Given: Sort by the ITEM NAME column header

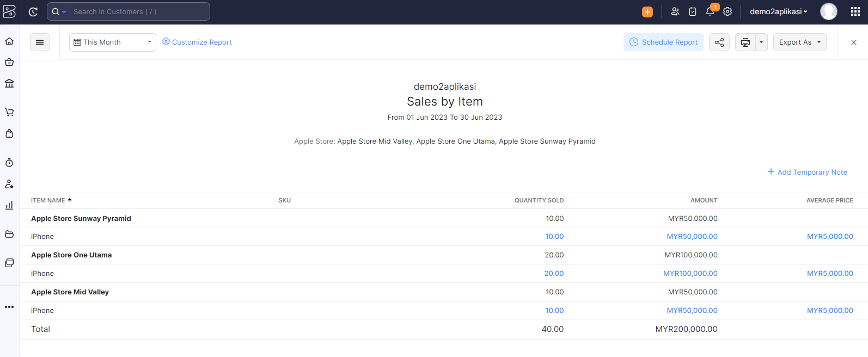Looking at the screenshot, I should coord(51,200).
